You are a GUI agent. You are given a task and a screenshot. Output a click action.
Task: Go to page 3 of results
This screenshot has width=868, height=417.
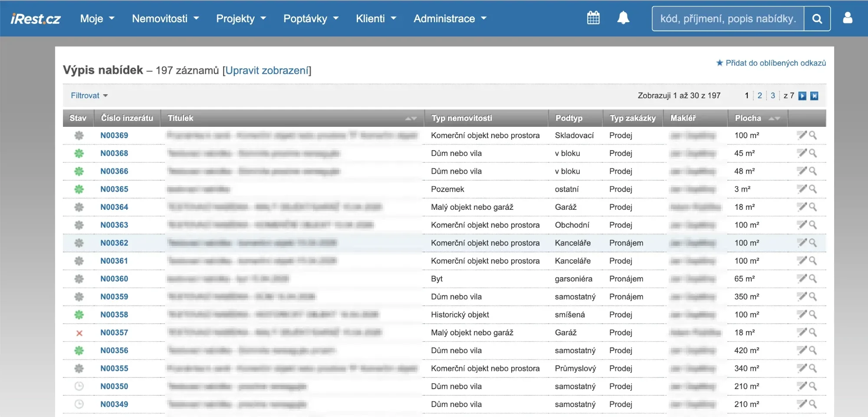pos(773,96)
